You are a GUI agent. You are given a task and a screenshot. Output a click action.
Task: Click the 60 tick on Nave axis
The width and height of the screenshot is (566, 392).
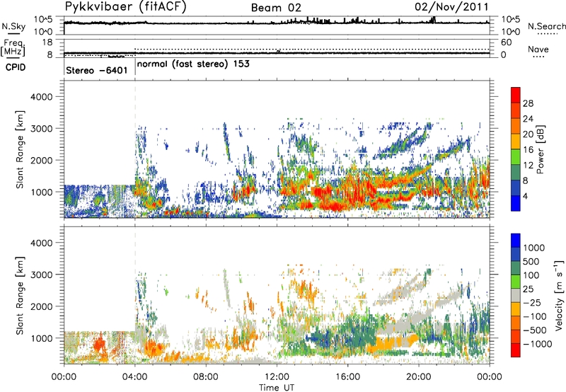506,42
